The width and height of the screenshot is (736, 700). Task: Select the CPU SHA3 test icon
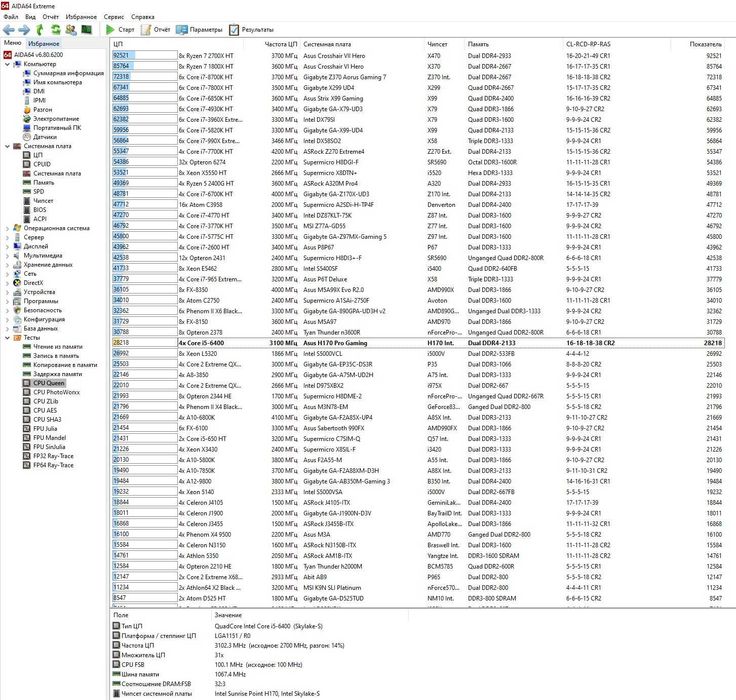click(27, 419)
